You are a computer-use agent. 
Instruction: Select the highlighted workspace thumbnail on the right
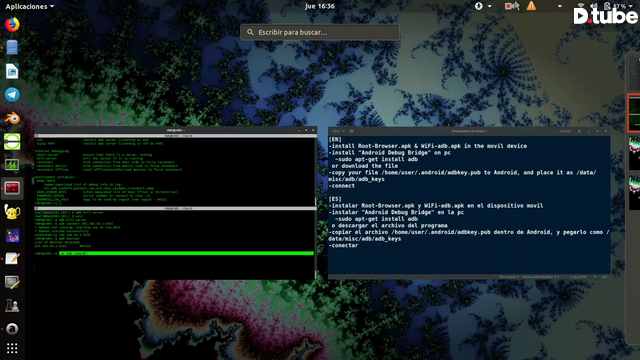pyautogui.click(x=634, y=113)
